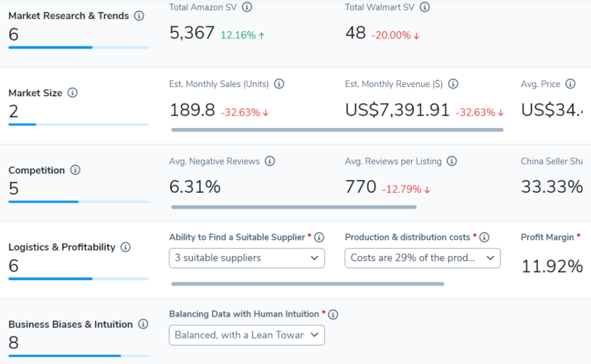Click info icon for Avg. Reviews per Listing
The image size is (591, 364).
pos(452,162)
